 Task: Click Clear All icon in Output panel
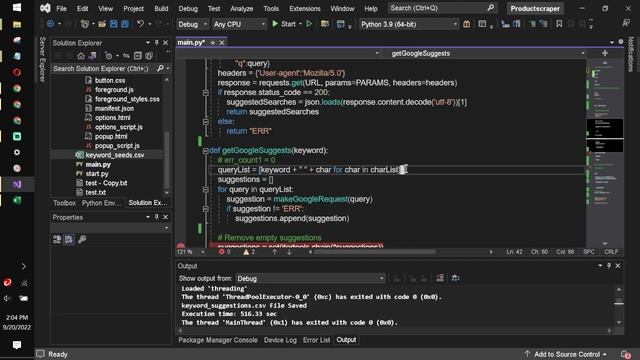click(440, 278)
